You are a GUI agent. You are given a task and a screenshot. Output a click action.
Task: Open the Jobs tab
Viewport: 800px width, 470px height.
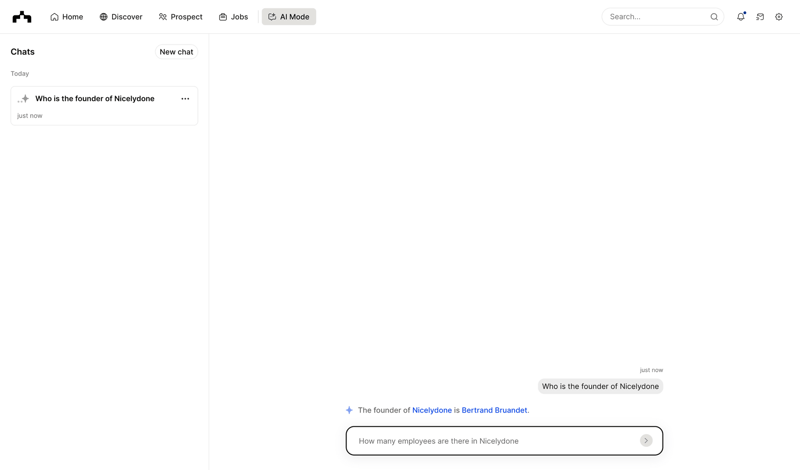point(233,17)
